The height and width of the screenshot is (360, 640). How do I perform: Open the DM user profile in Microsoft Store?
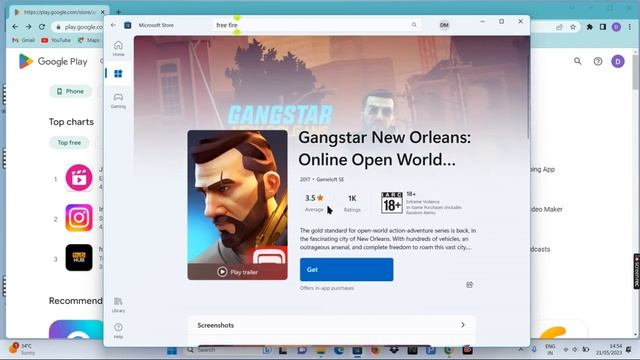[444, 25]
